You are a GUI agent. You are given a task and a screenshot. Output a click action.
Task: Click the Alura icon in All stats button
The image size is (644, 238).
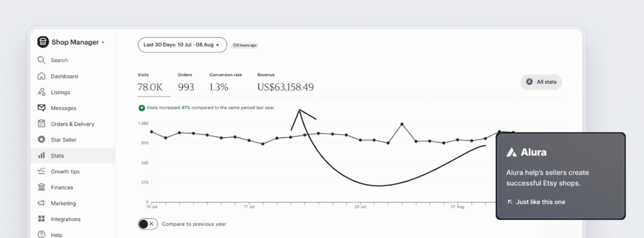(x=530, y=82)
